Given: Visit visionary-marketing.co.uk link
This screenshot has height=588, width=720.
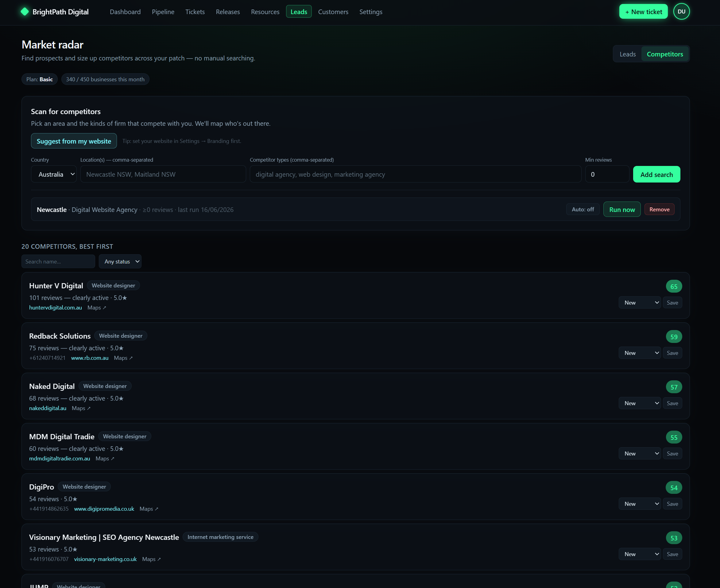Looking at the screenshot, I should pyautogui.click(x=105, y=559).
